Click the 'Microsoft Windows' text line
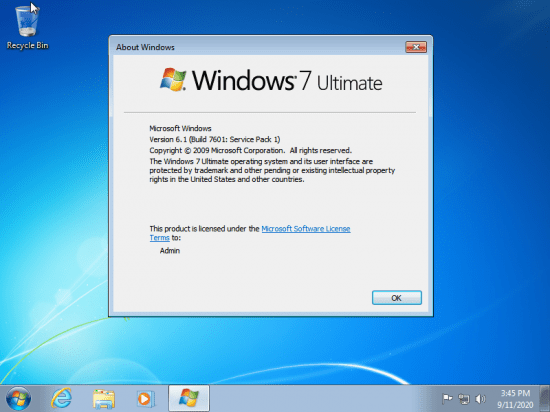550x412 pixels. point(180,128)
